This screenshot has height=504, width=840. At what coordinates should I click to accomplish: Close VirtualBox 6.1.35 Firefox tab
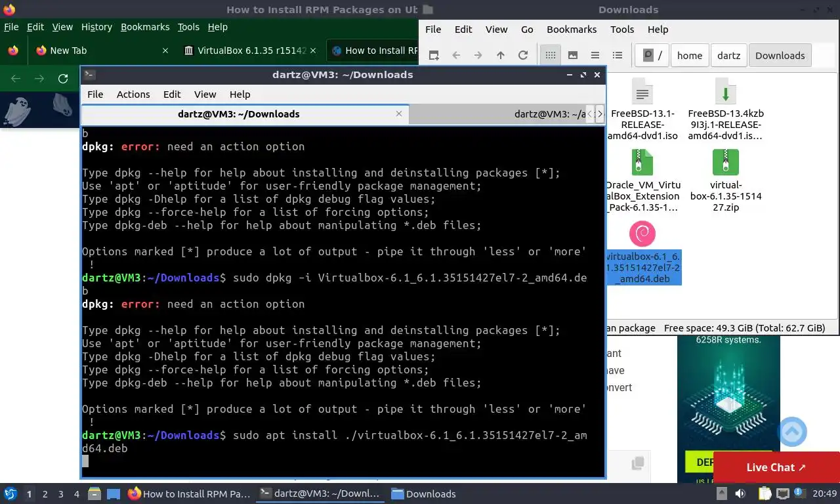tap(313, 51)
